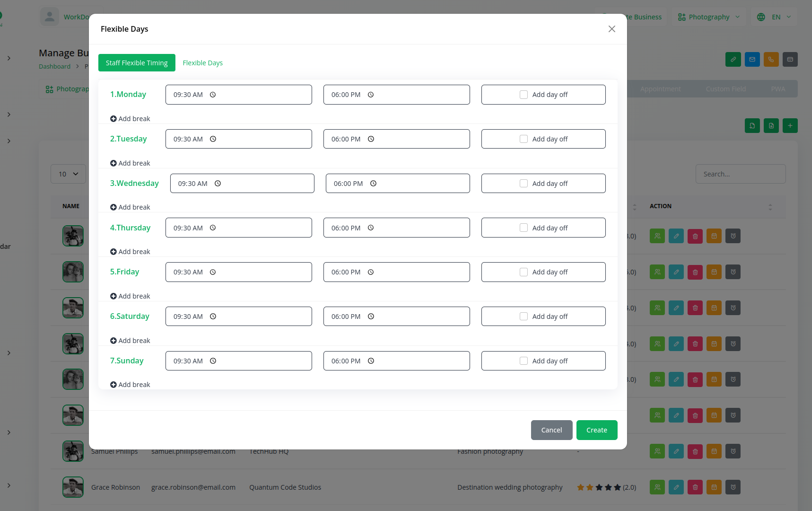This screenshot has width=812, height=511.
Task: Click the Dashboard breadcrumb link
Action: coord(54,67)
